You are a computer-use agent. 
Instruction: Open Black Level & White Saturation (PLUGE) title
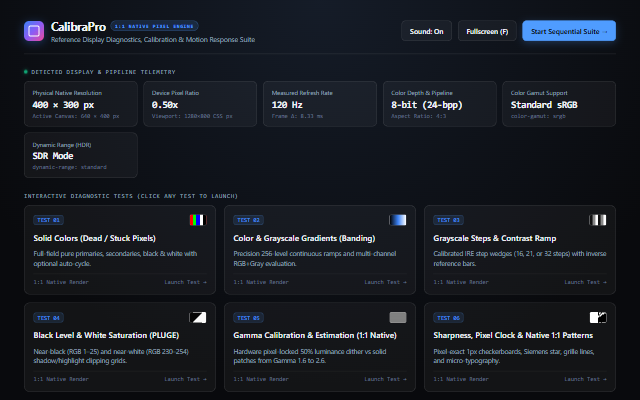coord(106,336)
